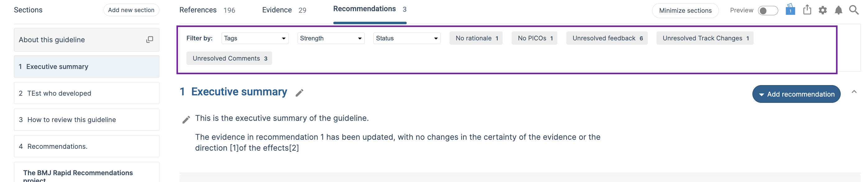The width and height of the screenshot is (868, 182).
Task: Toggle the Unresolved feedback filter chip
Action: (606, 38)
